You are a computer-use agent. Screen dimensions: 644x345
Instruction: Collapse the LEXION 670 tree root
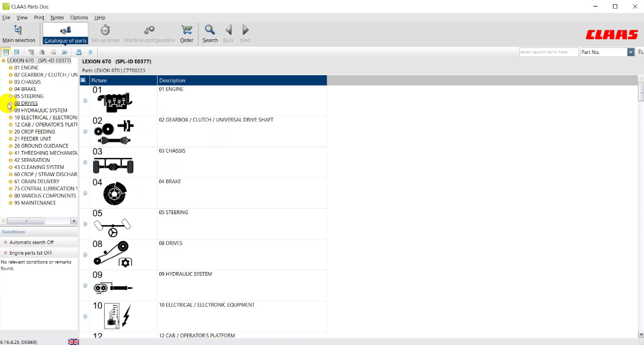(x=3, y=61)
